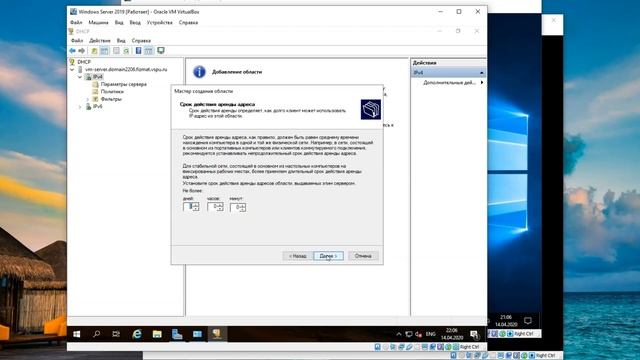Click the blue Help icon in the DHCP toolbar

tap(138, 51)
